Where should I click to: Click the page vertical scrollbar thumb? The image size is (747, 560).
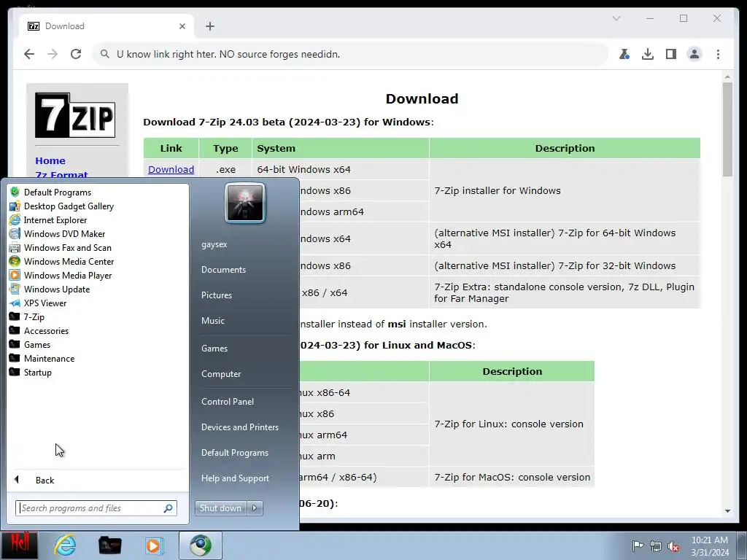pos(727,129)
